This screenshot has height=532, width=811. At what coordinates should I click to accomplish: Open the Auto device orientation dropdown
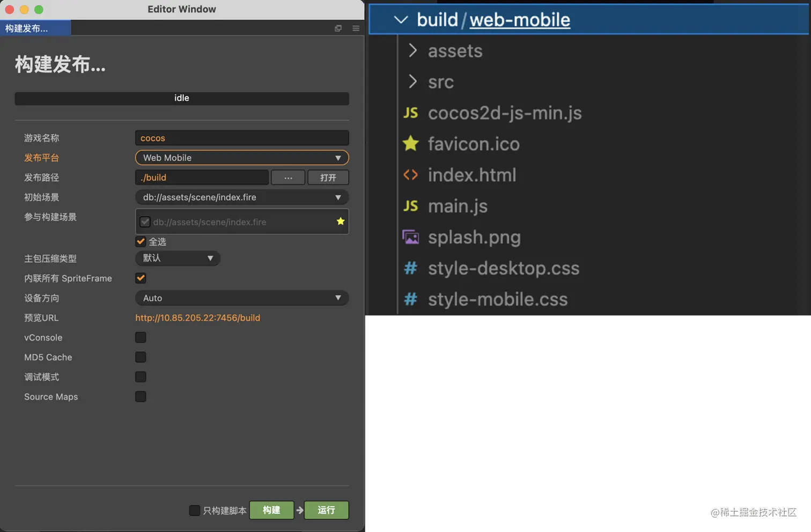click(x=242, y=298)
